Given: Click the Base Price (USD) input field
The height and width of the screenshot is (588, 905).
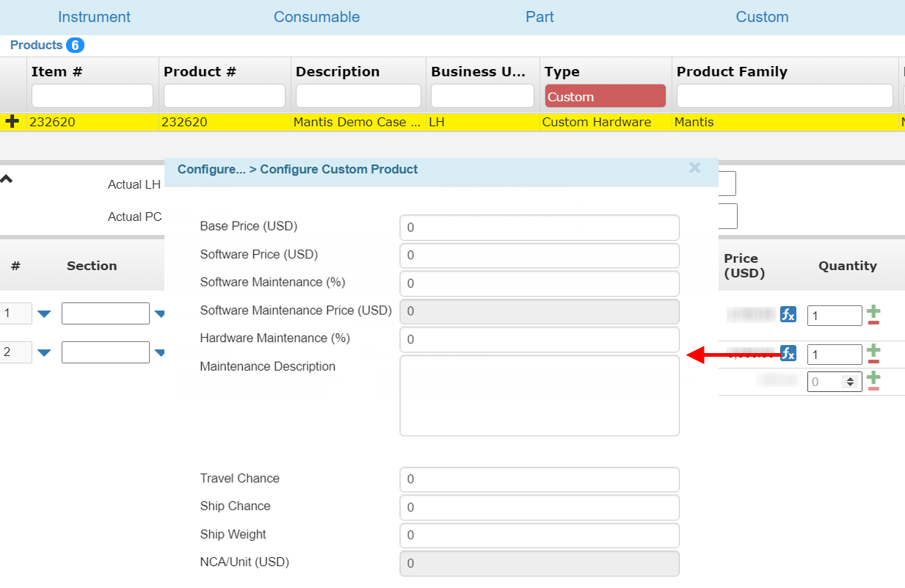Looking at the screenshot, I should point(539,228).
